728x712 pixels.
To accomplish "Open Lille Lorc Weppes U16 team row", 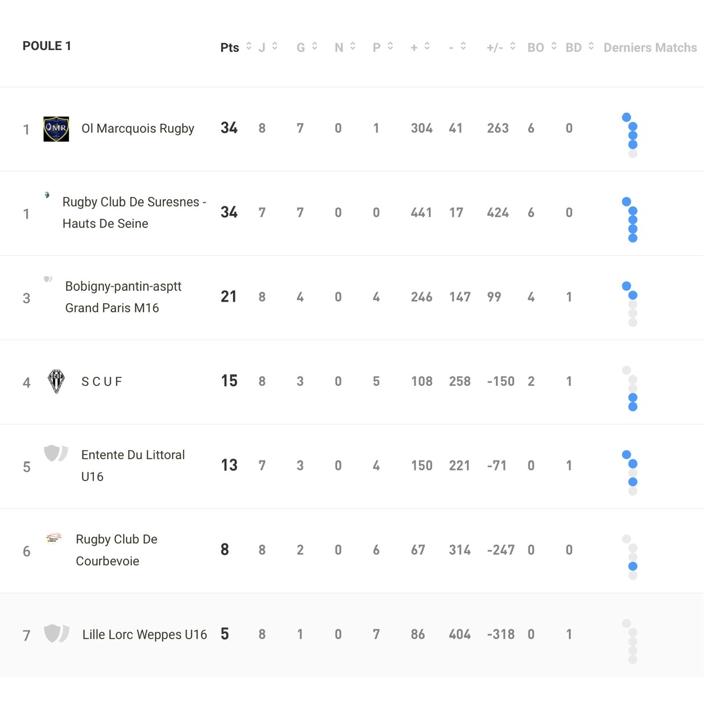I will pyautogui.click(x=351, y=635).
